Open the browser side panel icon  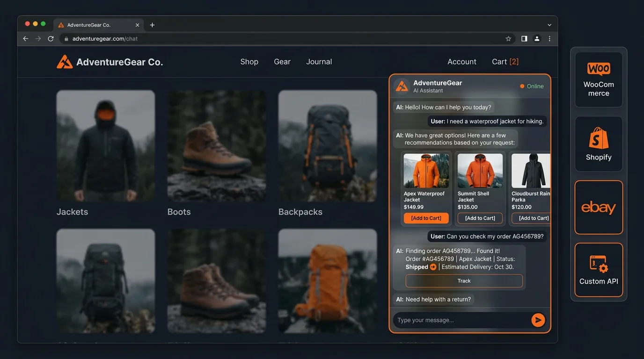coord(524,38)
